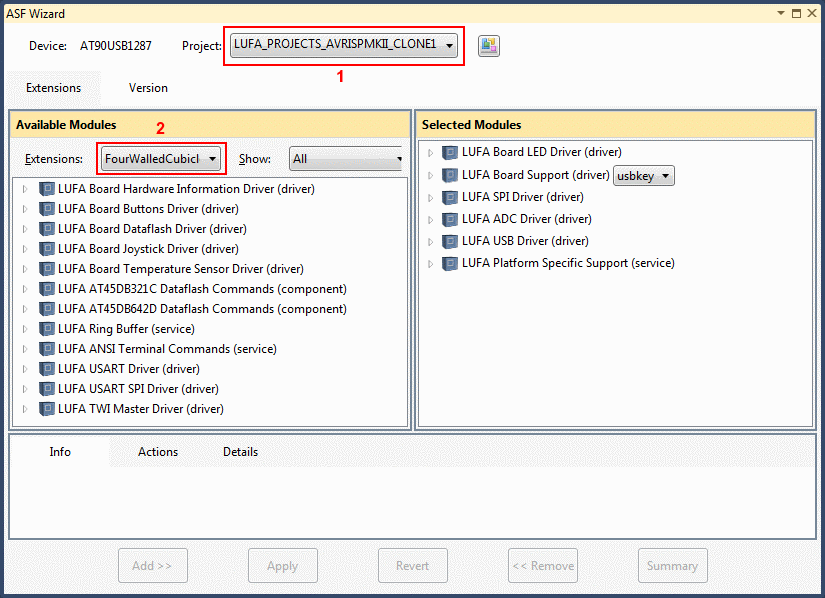
Task: Open the usbkey board dropdown beside LUFA Board Support
Action: [643, 175]
